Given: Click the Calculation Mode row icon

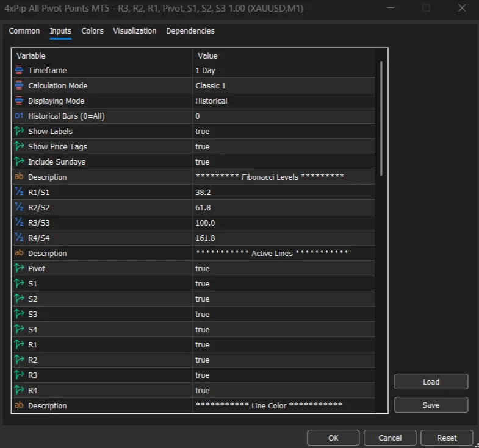Looking at the screenshot, I should click(x=19, y=85).
